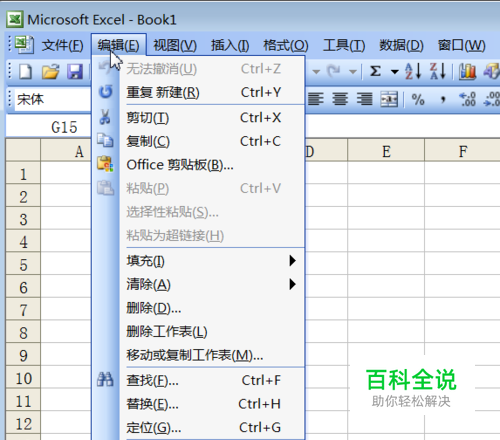Screen dimensions: 500x440
Task: Open the 工具(T) menu
Action: tap(344, 45)
